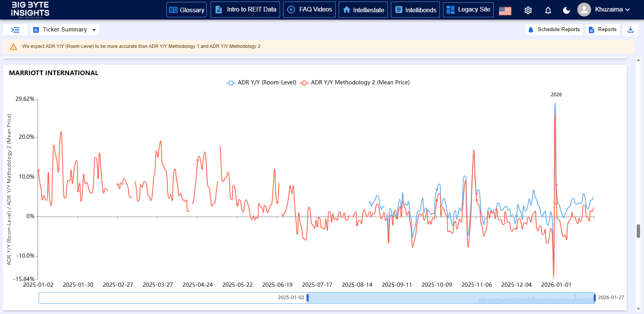Screen dimensions: 644x314
Task: Open settings gear icon
Action: [x=528, y=10]
